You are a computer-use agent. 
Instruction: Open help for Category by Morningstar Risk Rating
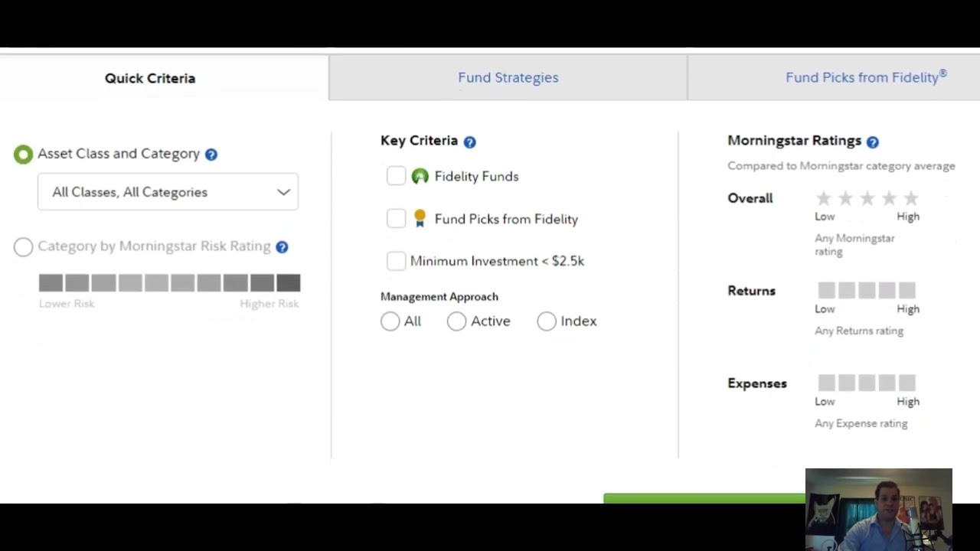(282, 247)
